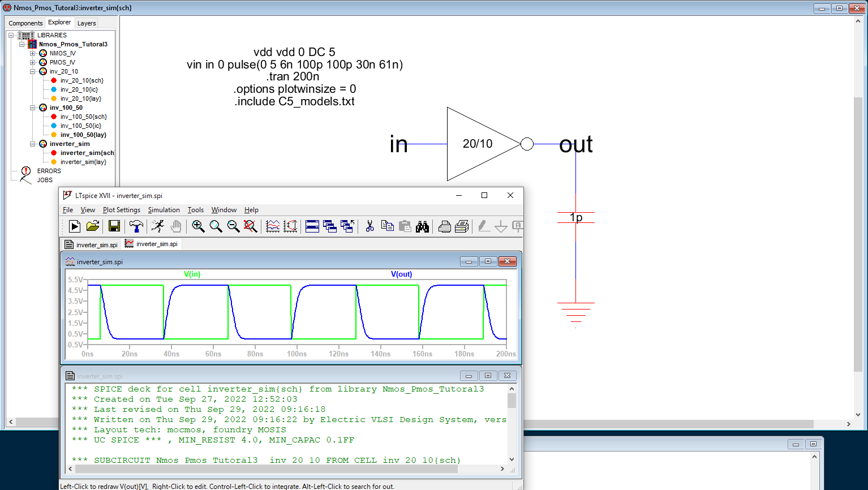Click the Print Setup icon
The image size is (868, 490).
[x=445, y=226]
